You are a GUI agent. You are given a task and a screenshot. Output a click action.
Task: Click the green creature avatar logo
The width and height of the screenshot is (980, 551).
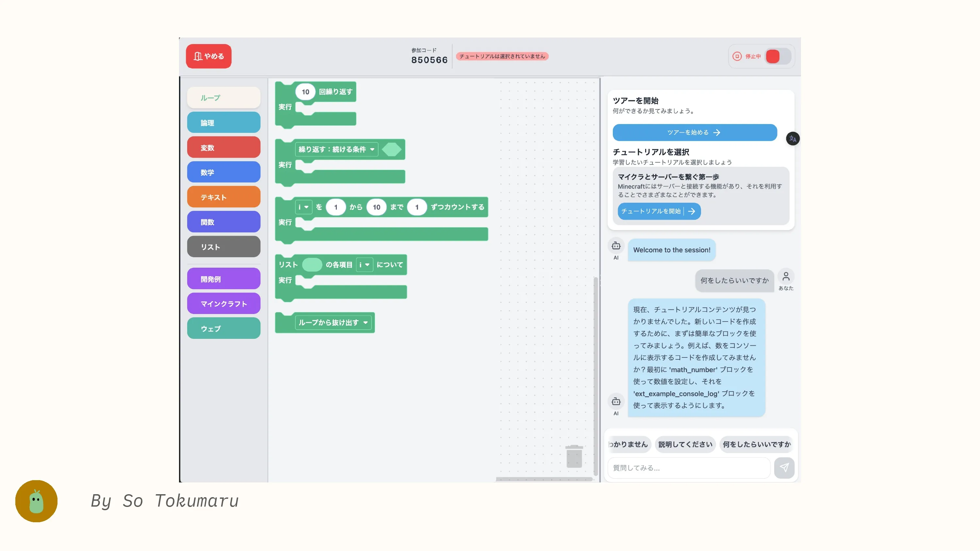pos(37,501)
